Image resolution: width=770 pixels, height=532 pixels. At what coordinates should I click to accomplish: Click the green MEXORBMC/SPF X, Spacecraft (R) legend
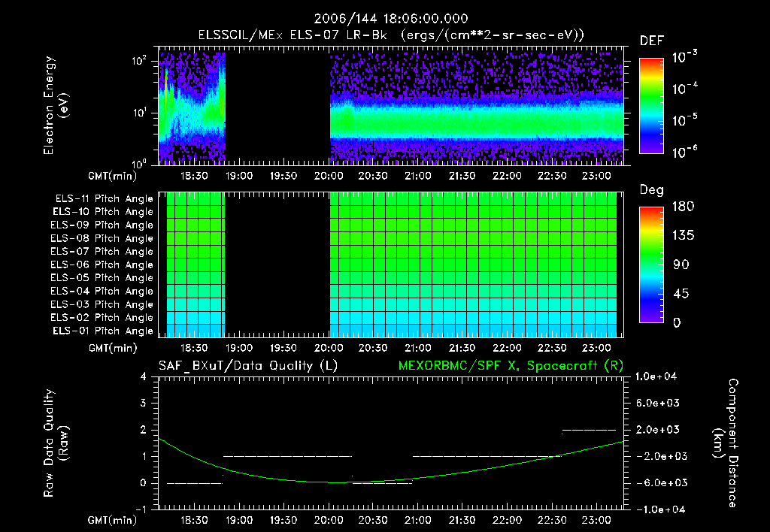[x=511, y=366]
